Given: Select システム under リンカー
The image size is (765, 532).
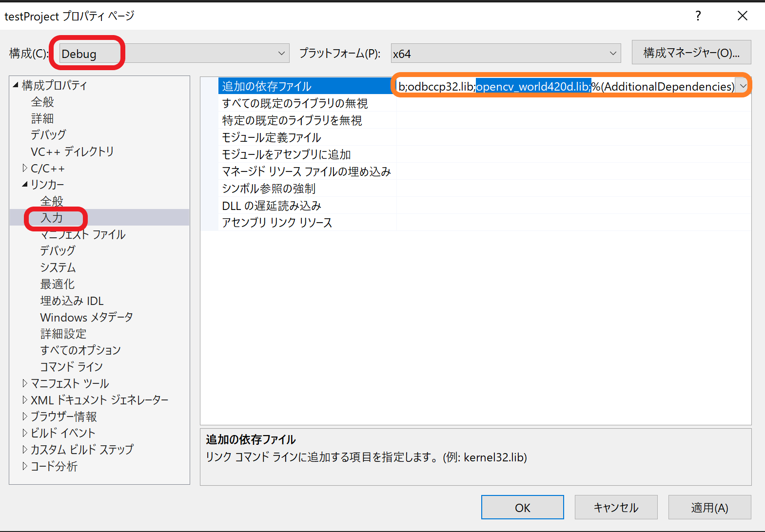Looking at the screenshot, I should pyautogui.click(x=58, y=267).
